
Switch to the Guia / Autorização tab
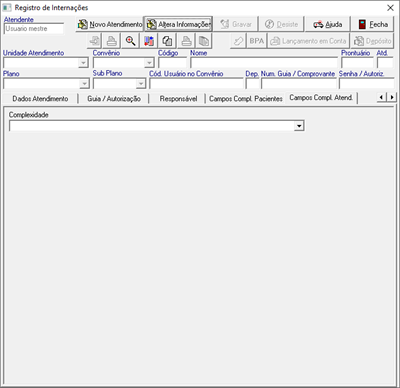coord(114,99)
